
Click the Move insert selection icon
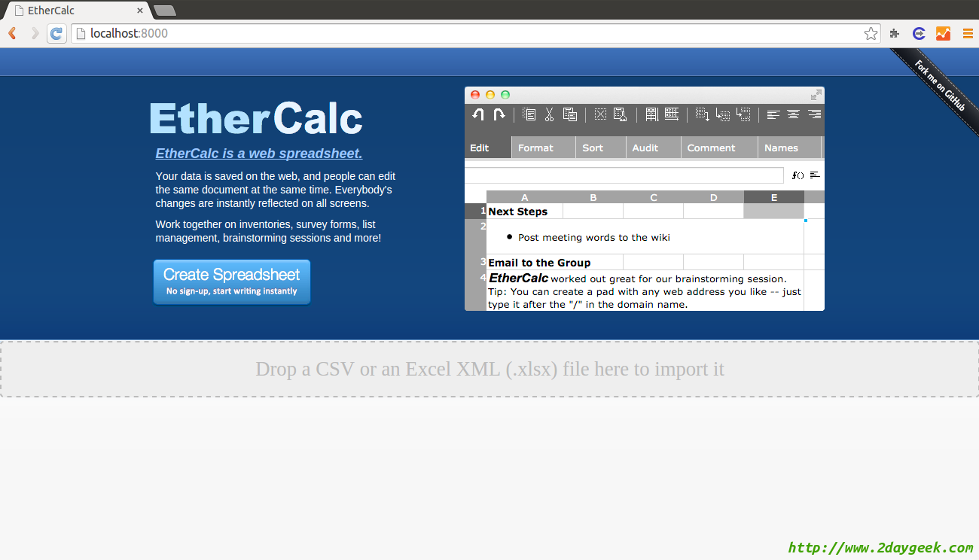pos(743,114)
